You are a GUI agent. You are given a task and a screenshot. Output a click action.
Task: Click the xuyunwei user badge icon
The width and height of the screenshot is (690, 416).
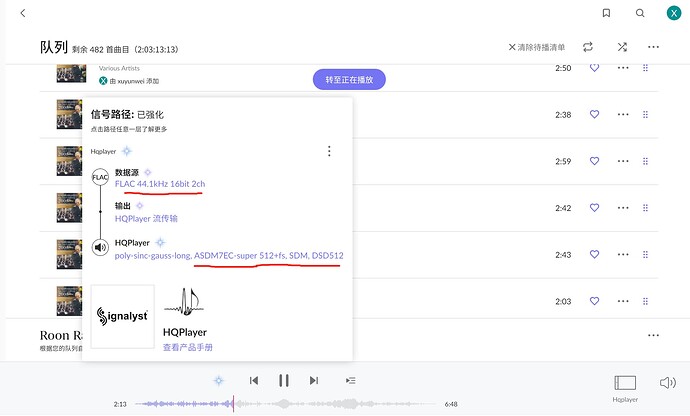[103, 81]
